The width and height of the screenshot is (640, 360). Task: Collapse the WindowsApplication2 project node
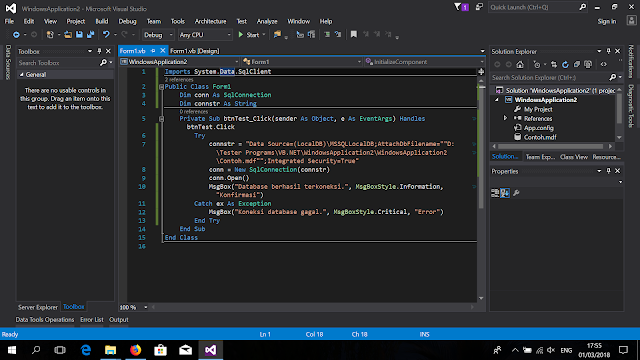point(497,100)
